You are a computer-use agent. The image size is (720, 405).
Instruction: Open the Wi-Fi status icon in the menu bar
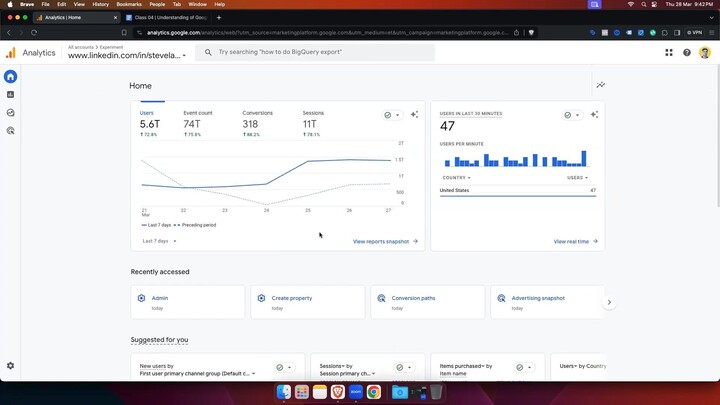[x=631, y=4]
